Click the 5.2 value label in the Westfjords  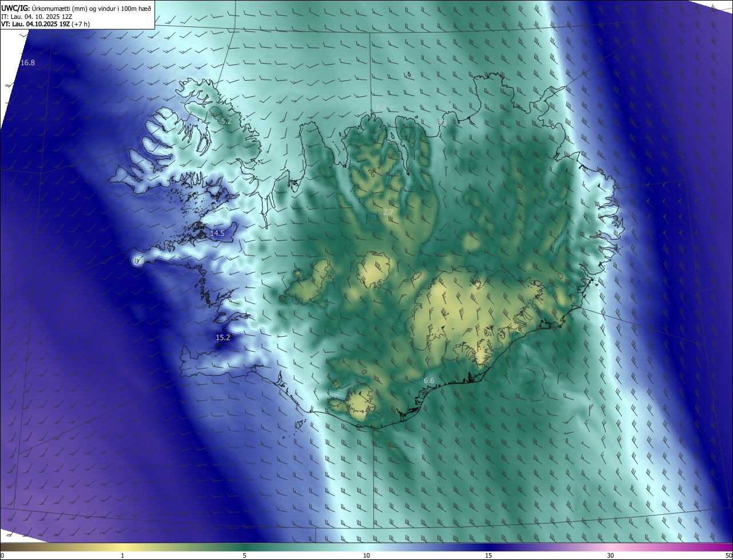(x=226, y=121)
